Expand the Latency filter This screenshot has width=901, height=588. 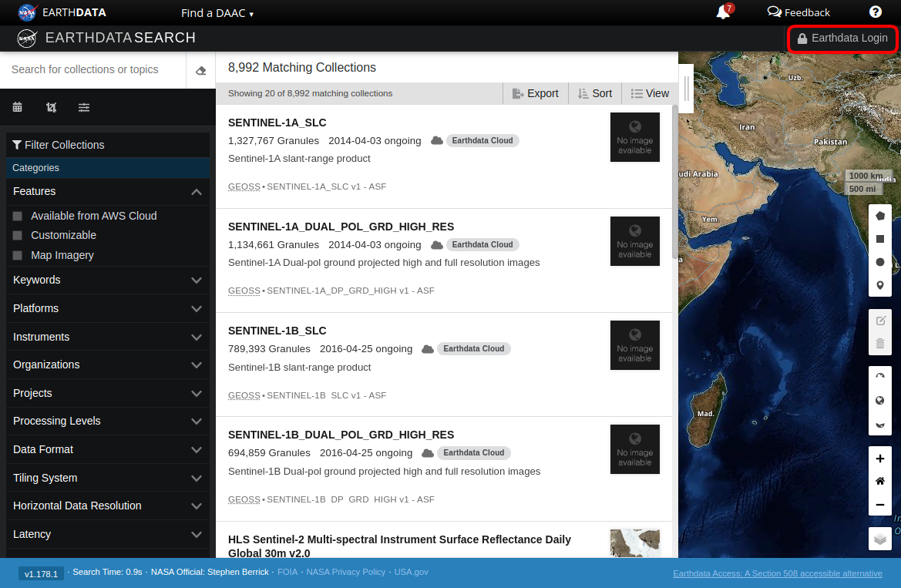[108, 534]
